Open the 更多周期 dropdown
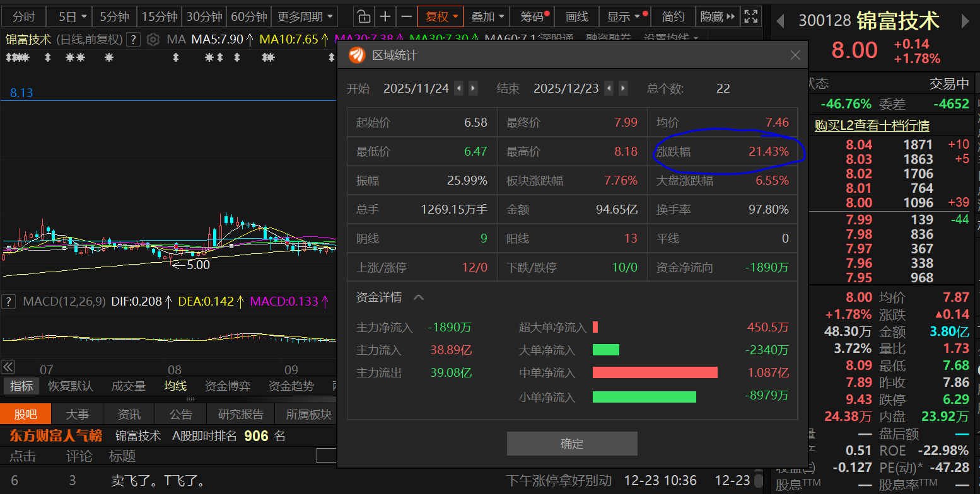980x494 pixels. 306,16
